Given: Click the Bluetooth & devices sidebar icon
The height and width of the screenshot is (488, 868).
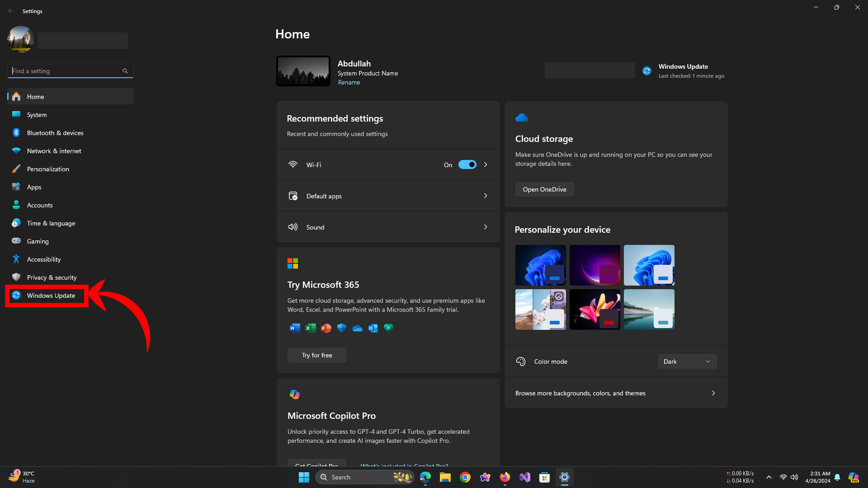Looking at the screenshot, I should pos(16,133).
